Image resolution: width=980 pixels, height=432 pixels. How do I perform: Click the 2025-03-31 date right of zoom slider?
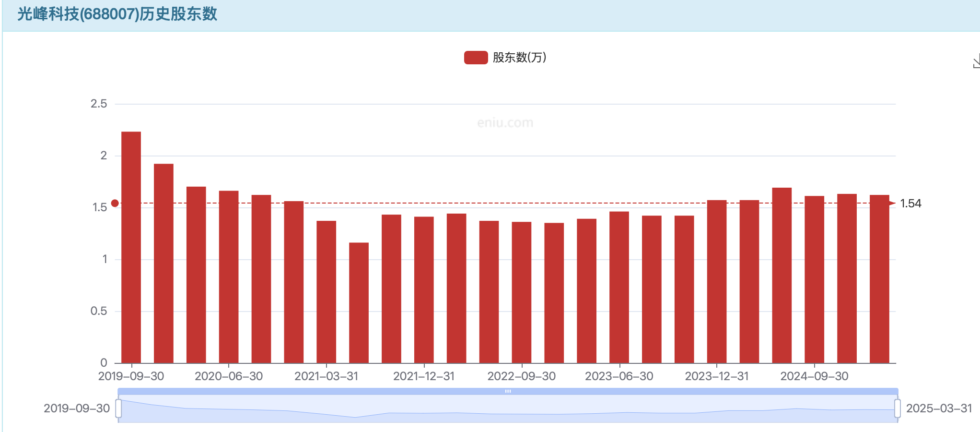[939, 408]
